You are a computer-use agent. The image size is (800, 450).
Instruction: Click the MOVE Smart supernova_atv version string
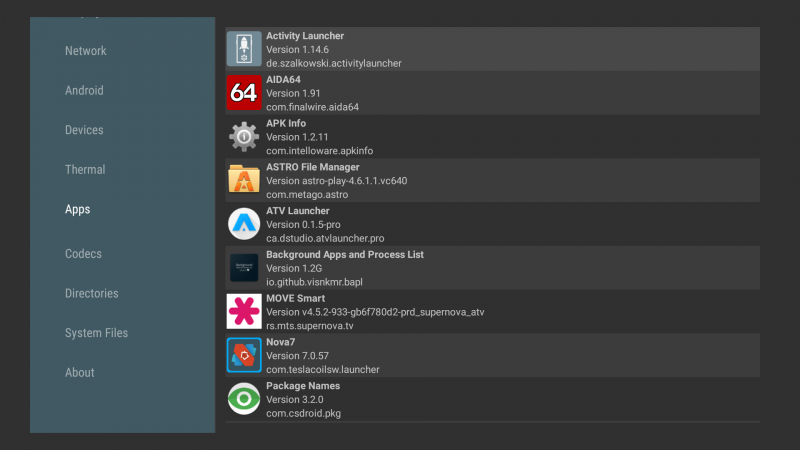(375, 312)
